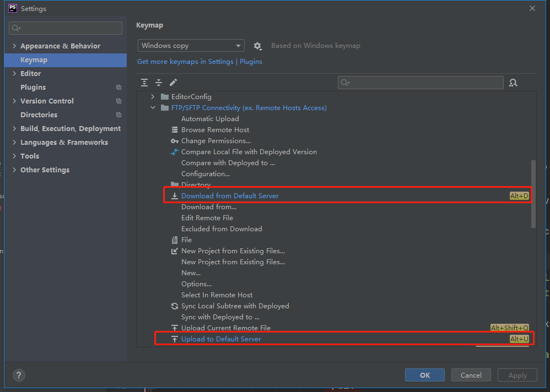
Task: Select Compare with Deployed to ... action
Action: coord(228,163)
